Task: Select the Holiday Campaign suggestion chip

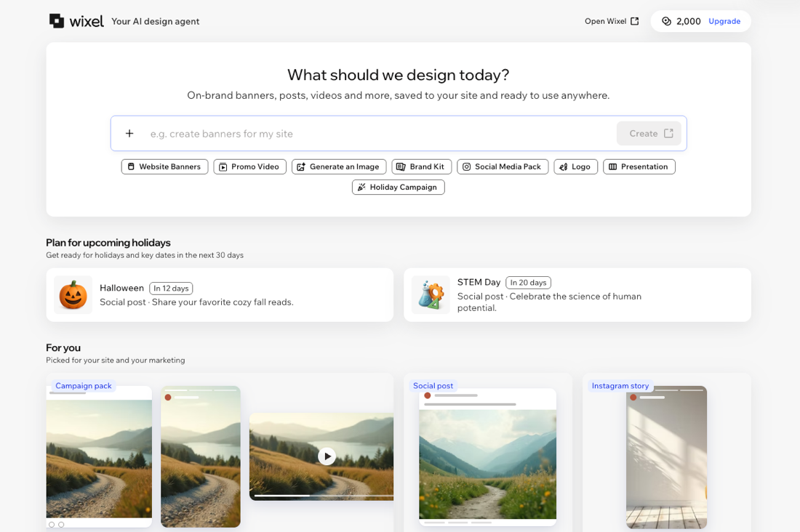Action: click(398, 188)
